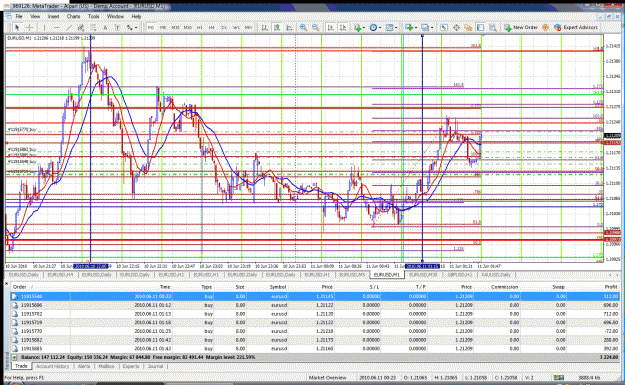Toggle Chart Shift
Screen dimensions: 625x385
pyautogui.click(x=343, y=28)
